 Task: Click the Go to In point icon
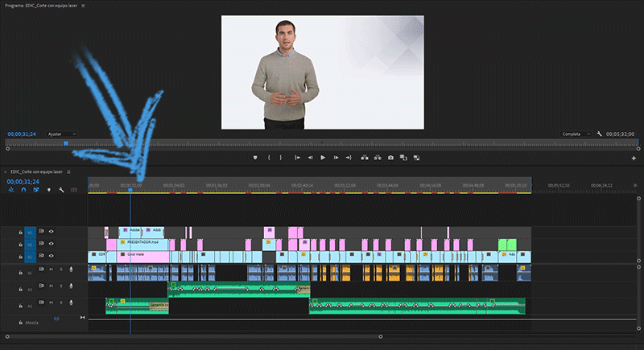[x=297, y=158]
